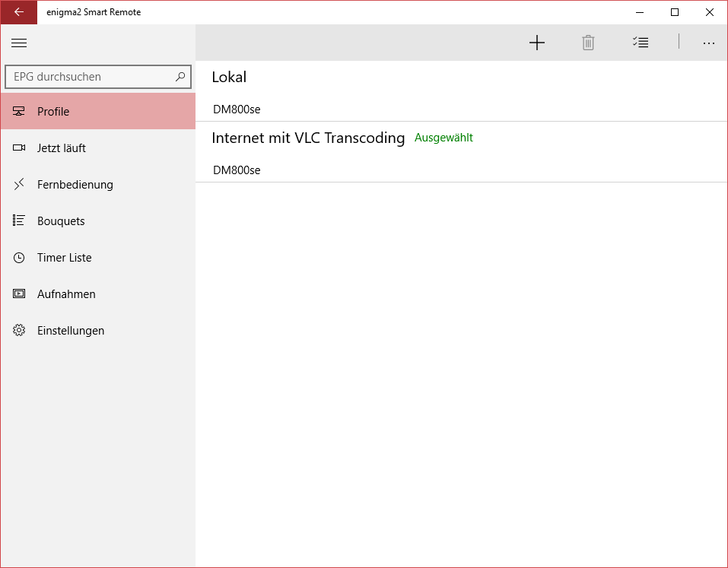This screenshot has height=568, width=728.
Task: Select the Lokal profile
Action: pyautogui.click(x=229, y=77)
